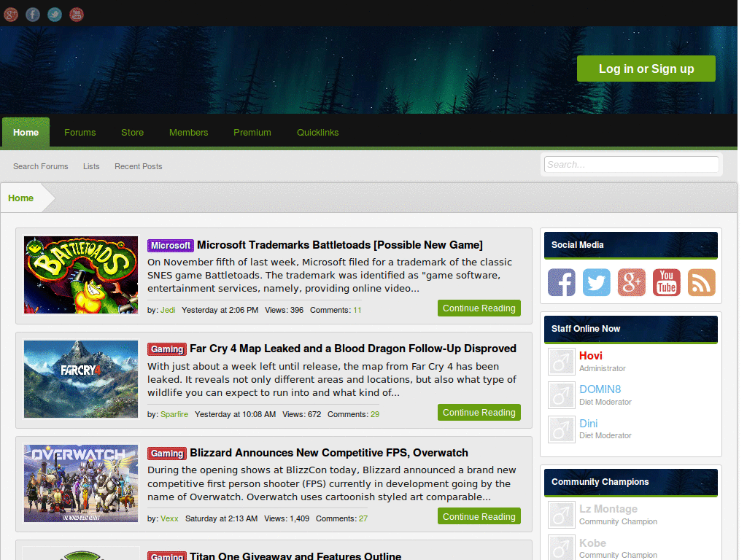
Task: Open Lz Montage community champion username
Action: coord(608,508)
